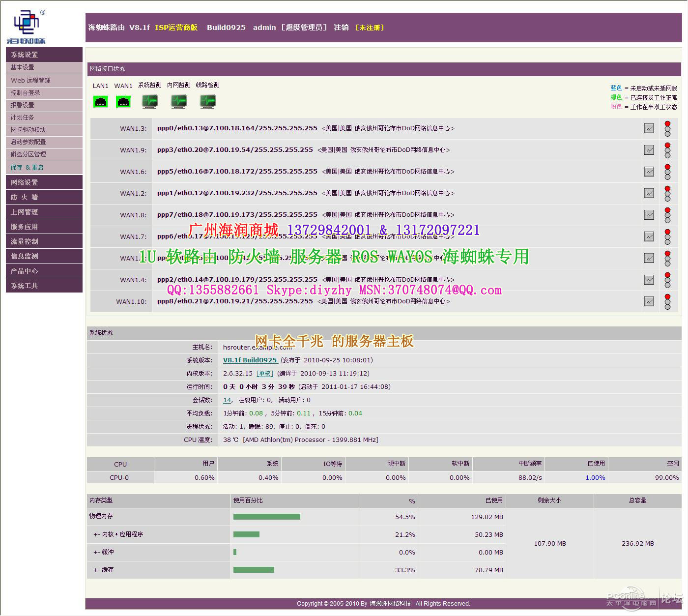
Task: Click the Hi-Spider logo at top left
Action: pyautogui.click(x=27, y=27)
